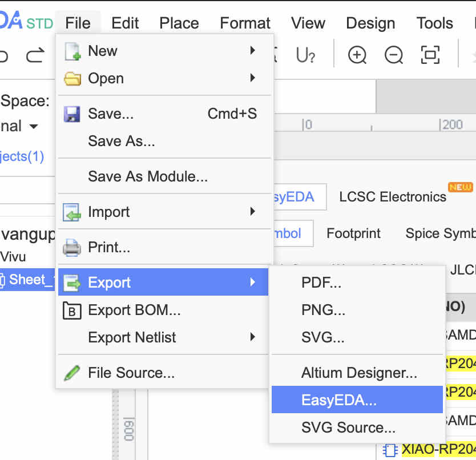This screenshot has height=460, width=476.
Task: Click the Zoom Out magnifier icon
Action: (394, 55)
